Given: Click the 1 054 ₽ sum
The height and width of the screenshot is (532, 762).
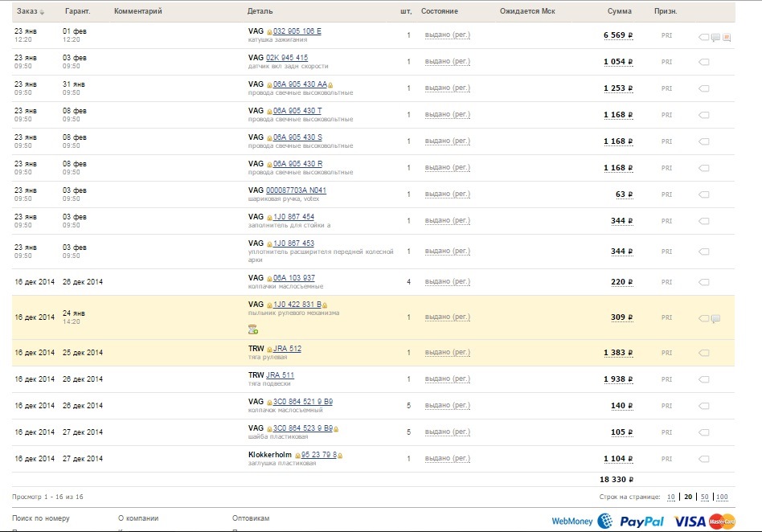Looking at the screenshot, I should [x=618, y=62].
